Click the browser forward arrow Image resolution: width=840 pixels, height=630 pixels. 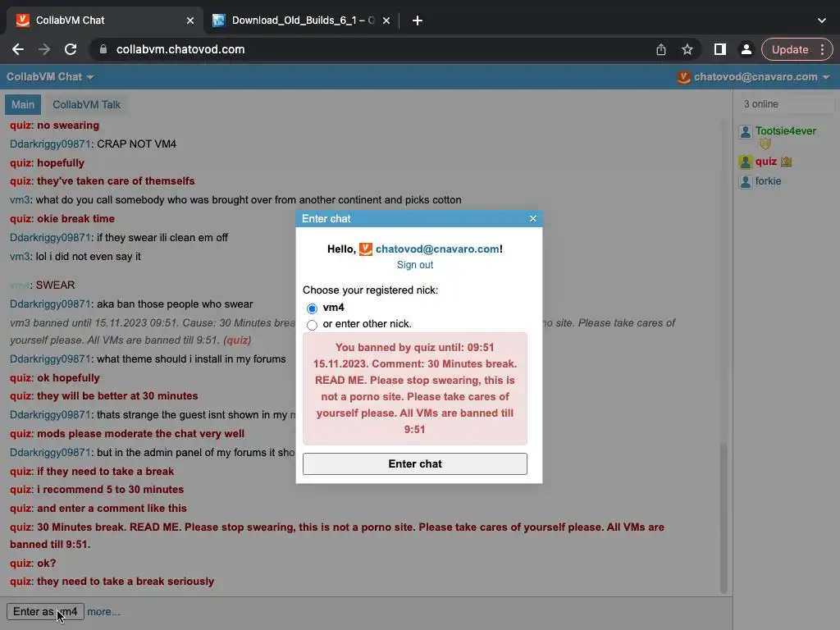(44, 49)
